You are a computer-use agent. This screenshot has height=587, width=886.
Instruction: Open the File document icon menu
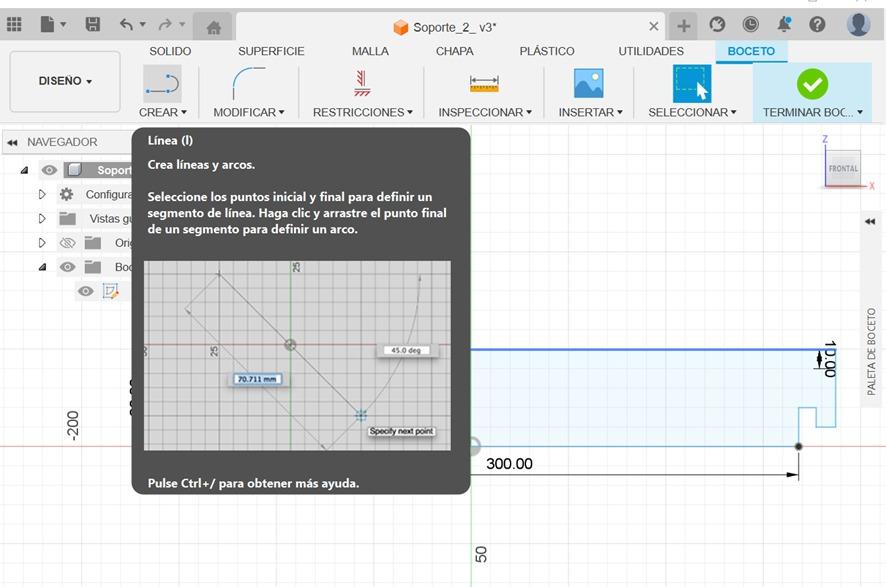click(47, 24)
